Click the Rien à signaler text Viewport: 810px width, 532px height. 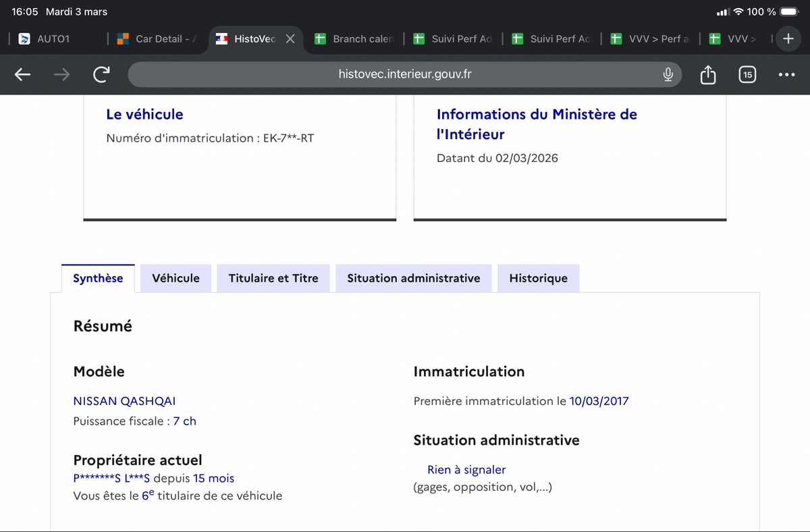[x=466, y=470]
